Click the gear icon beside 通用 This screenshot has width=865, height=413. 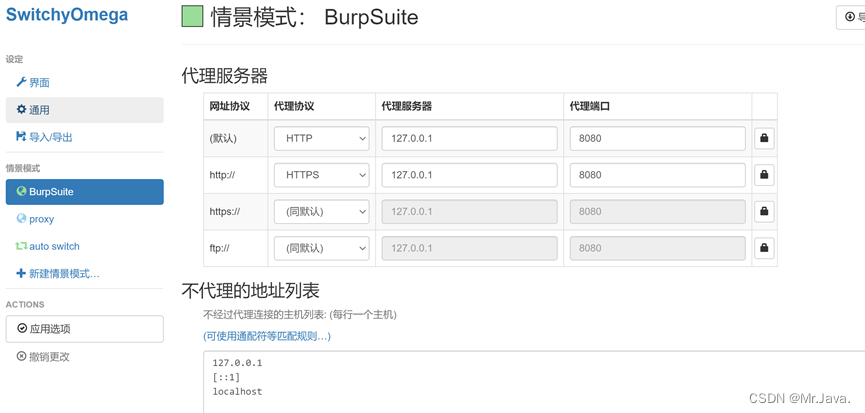(x=22, y=110)
